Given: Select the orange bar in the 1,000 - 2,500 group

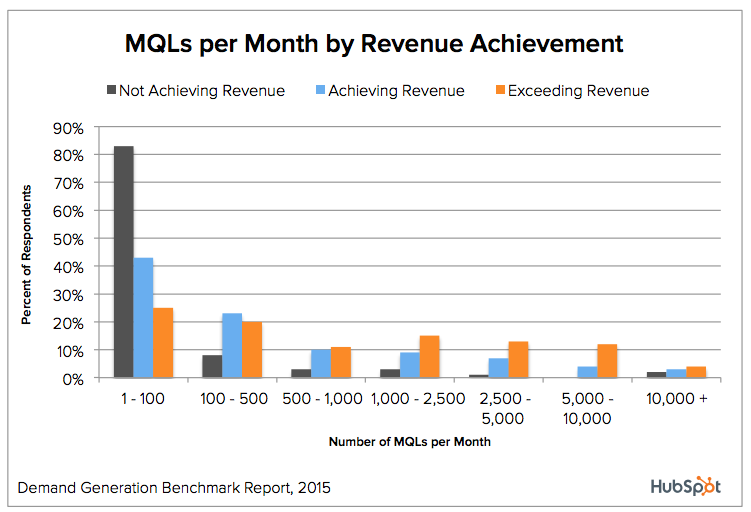Looking at the screenshot, I should (x=429, y=357).
